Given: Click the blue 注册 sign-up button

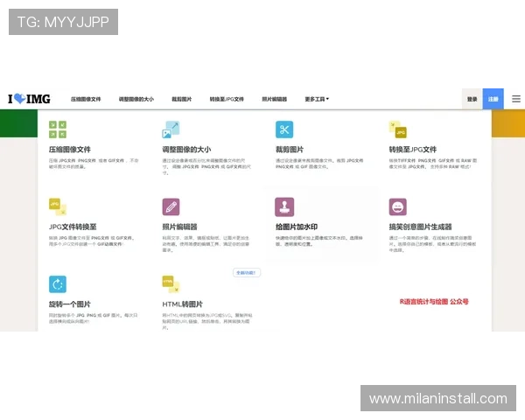Looking at the screenshot, I should 493,99.
